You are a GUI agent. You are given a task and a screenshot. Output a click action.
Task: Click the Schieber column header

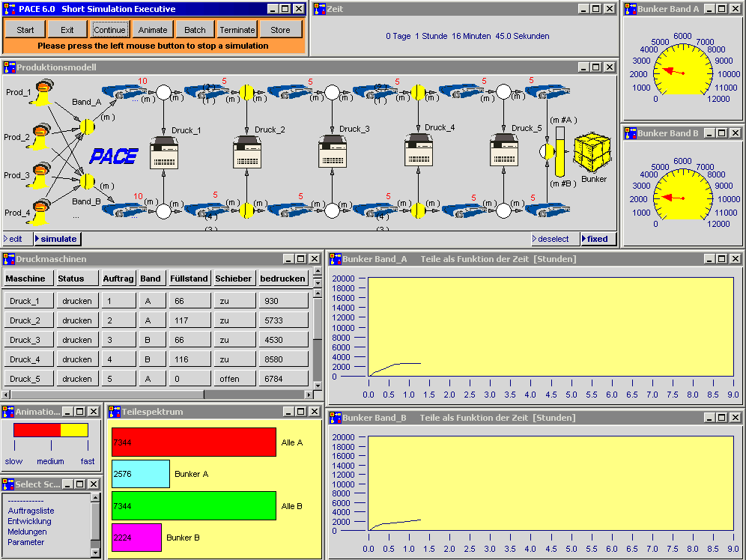pos(234,279)
